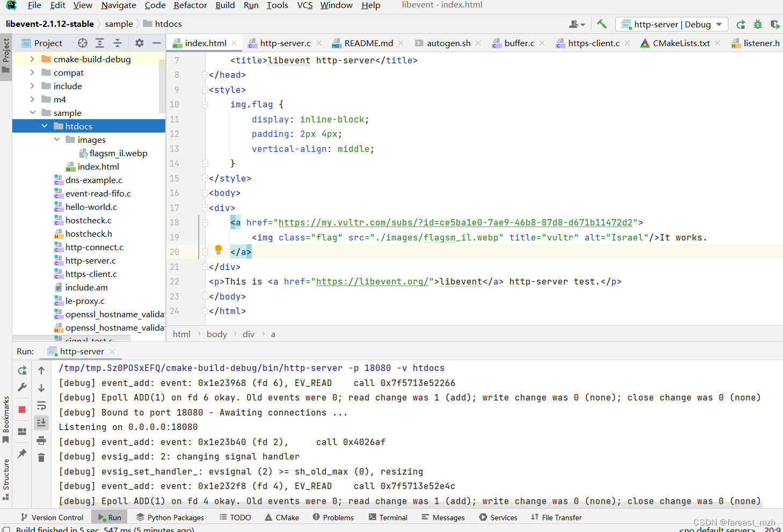Collapse all nodes in the Project tree
The image size is (783, 532).
(x=119, y=43)
